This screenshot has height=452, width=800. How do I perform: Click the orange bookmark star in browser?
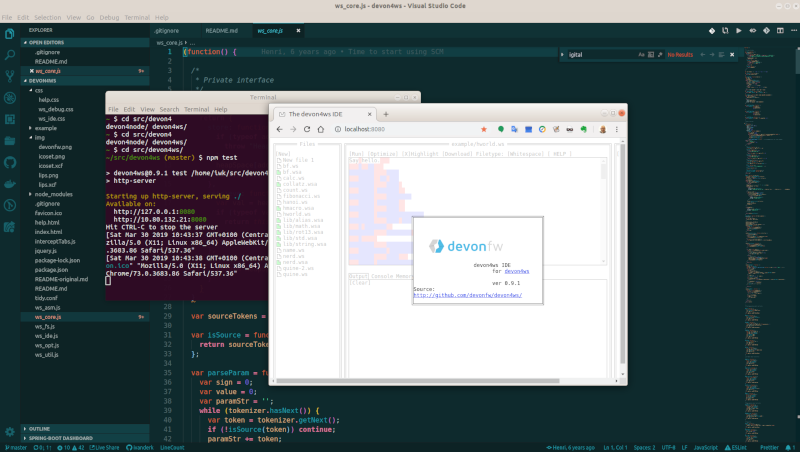pyautogui.click(x=484, y=130)
